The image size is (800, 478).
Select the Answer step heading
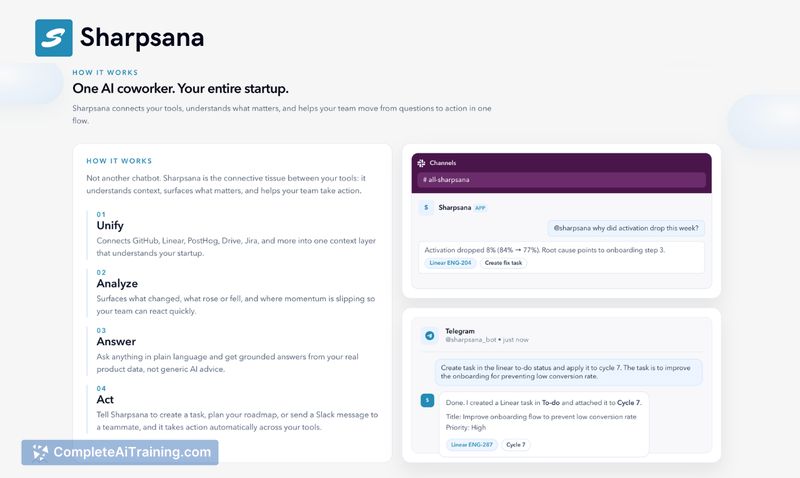[x=116, y=341]
